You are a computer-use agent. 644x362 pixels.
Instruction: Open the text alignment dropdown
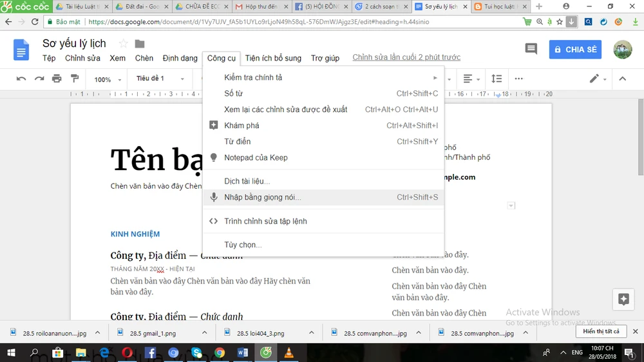pos(471,79)
